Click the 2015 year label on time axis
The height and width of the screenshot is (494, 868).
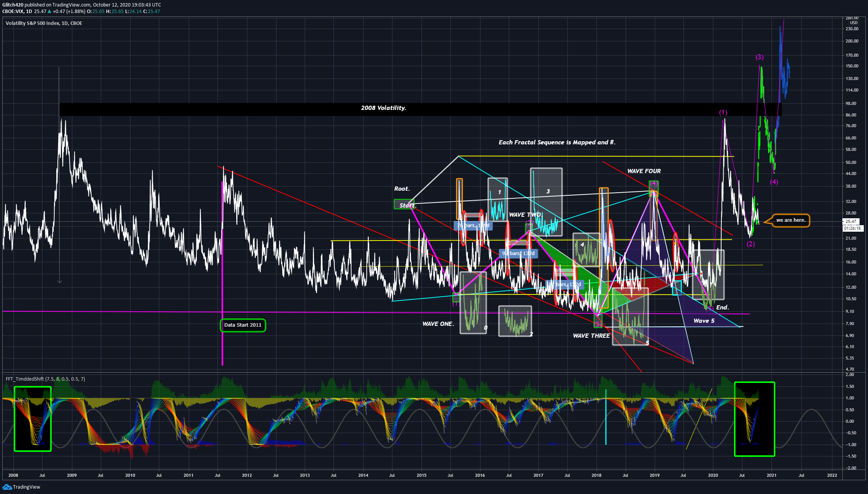[x=421, y=475]
